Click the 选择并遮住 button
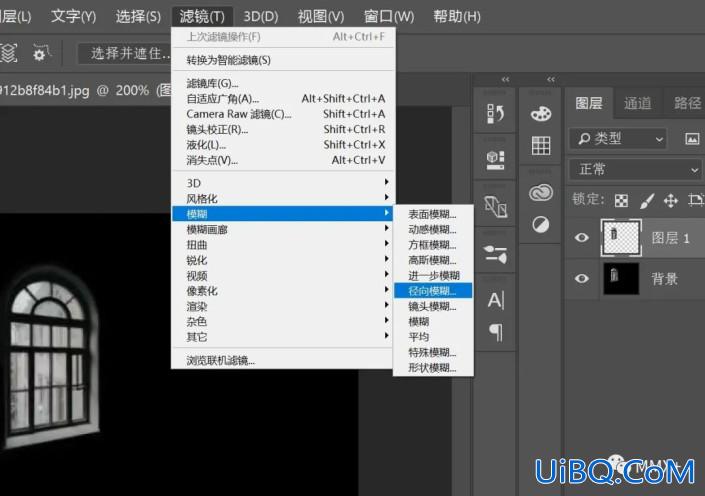705x496 pixels. [126, 54]
